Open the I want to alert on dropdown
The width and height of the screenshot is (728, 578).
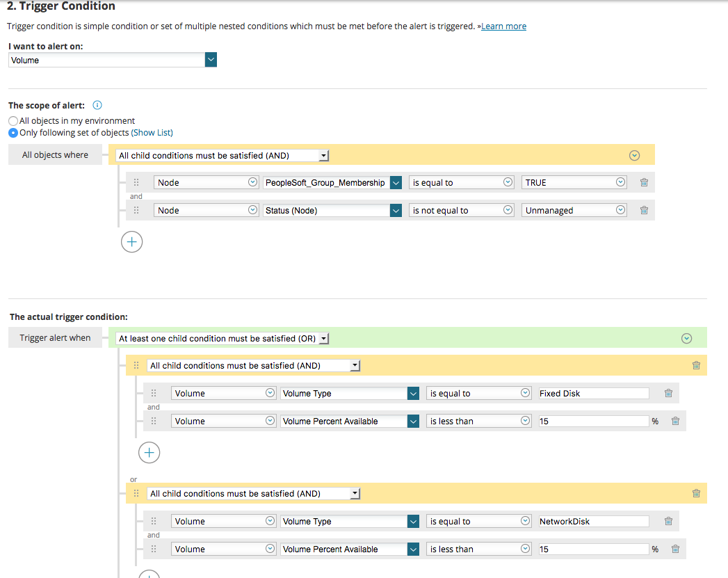pos(211,61)
